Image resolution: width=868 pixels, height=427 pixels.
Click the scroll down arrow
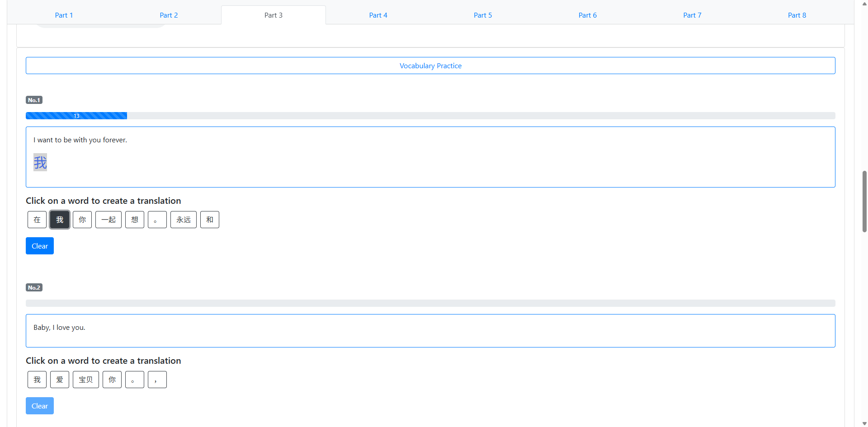[864, 423]
